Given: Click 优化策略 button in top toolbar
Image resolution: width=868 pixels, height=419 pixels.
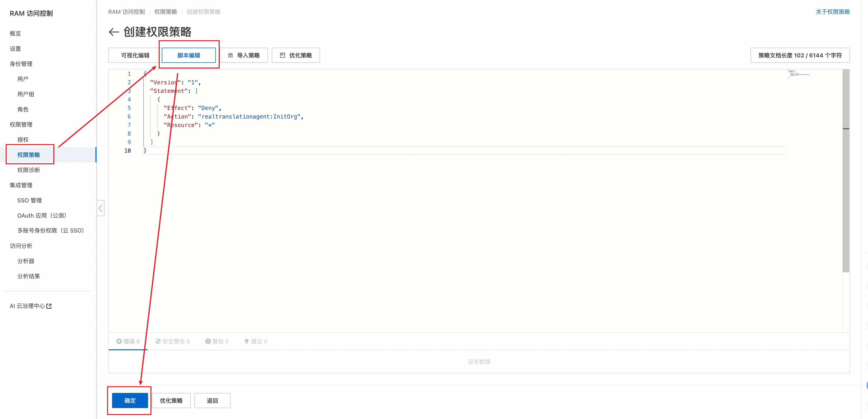Looking at the screenshot, I should (296, 55).
